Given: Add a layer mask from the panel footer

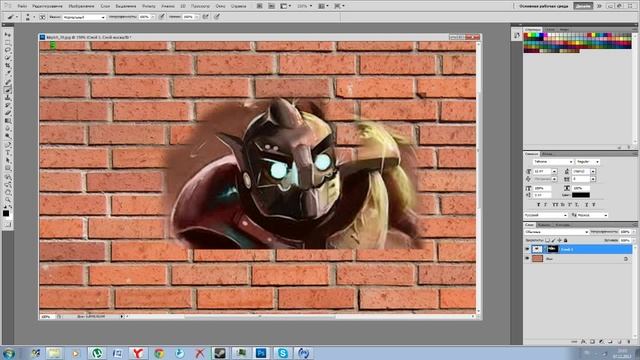Looking at the screenshot, I should pyautogui.click(x=592, y=342).
